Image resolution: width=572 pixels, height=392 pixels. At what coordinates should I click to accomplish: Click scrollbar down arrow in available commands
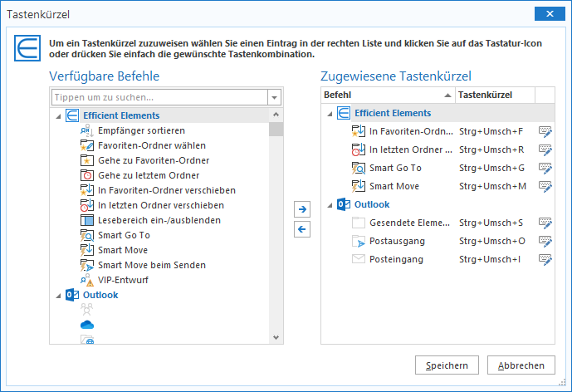[276, 338]
